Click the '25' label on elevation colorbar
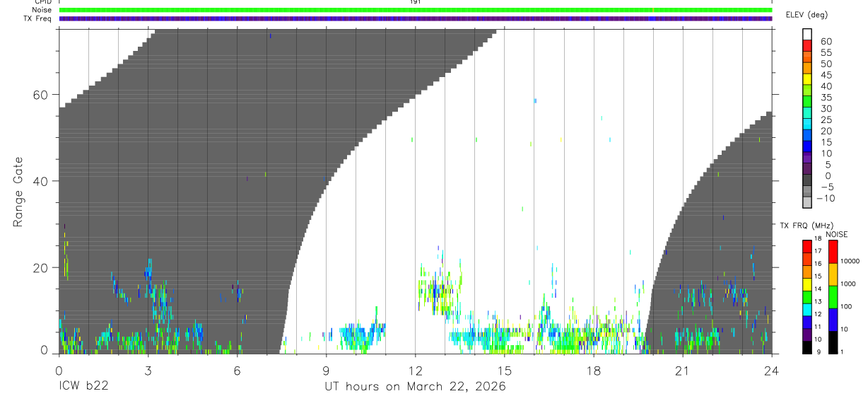Screen dimensions: 868x401 pyautogui.click(x=826, y=120)
